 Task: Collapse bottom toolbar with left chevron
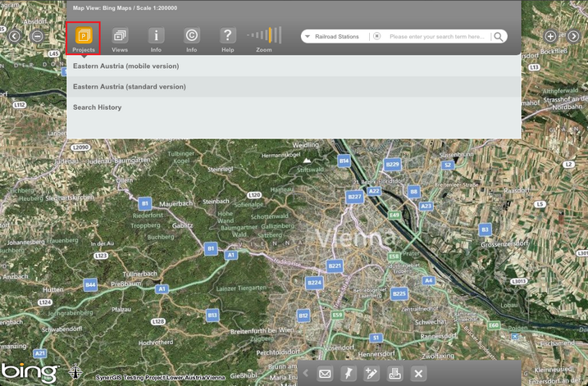[306, 374]
